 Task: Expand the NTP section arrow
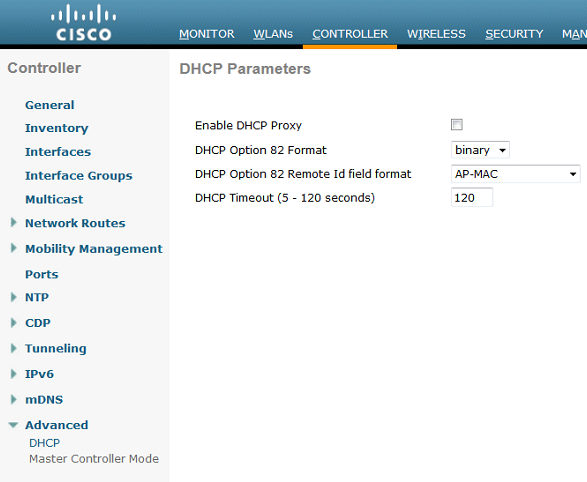pos(13,297)
